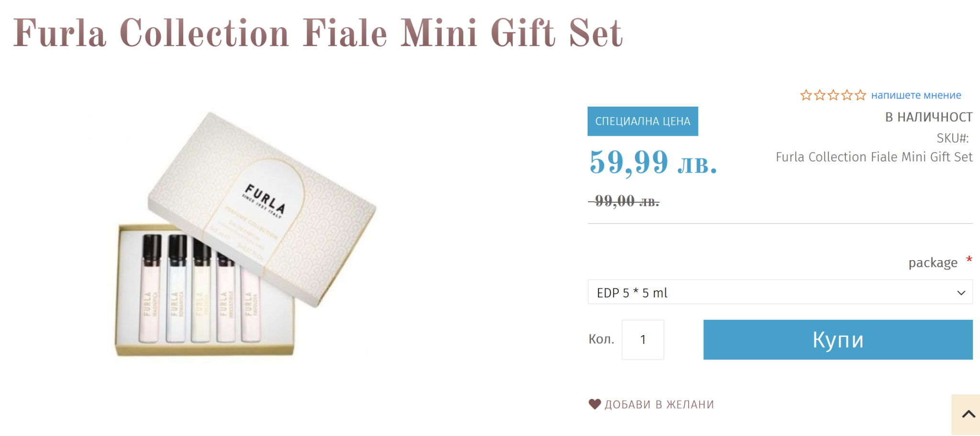Click the wishlist heart icon
The width and height of the screenshot is (980, 436).
pos(595,404)
